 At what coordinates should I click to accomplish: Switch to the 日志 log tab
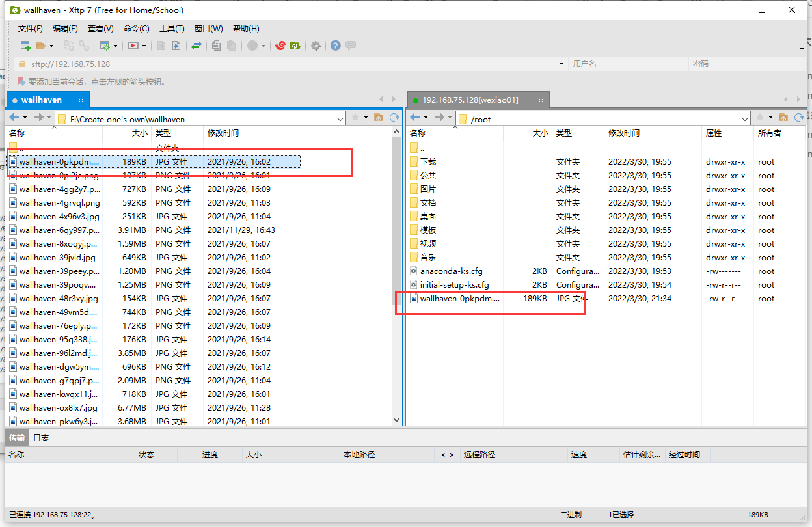[x=41, y=437]
